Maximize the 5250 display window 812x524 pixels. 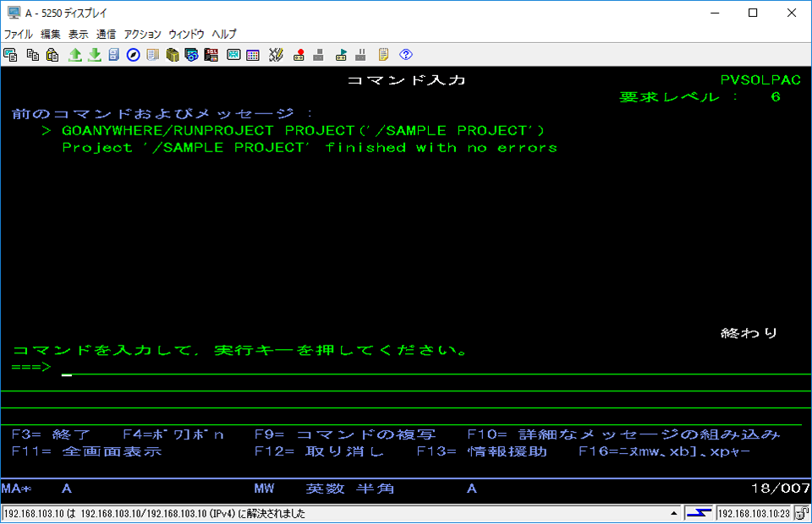[753, 13]
